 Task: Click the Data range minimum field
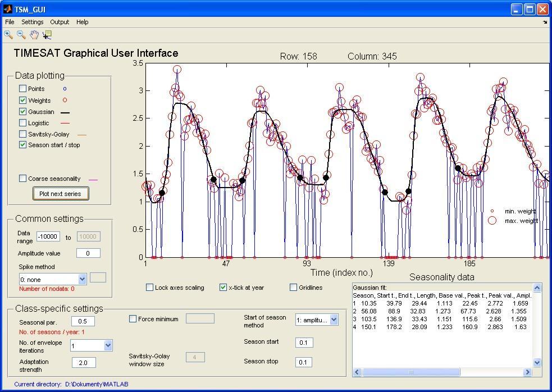48,236
